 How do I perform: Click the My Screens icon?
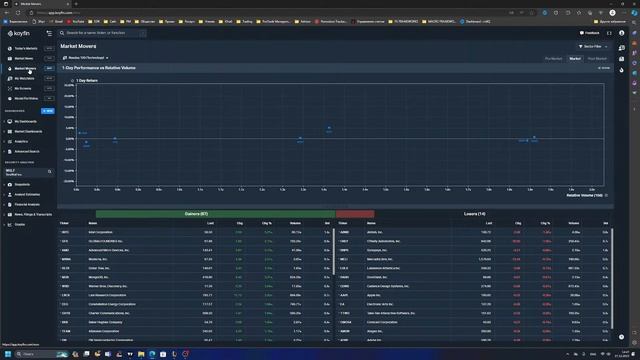(x=10, y=88)
